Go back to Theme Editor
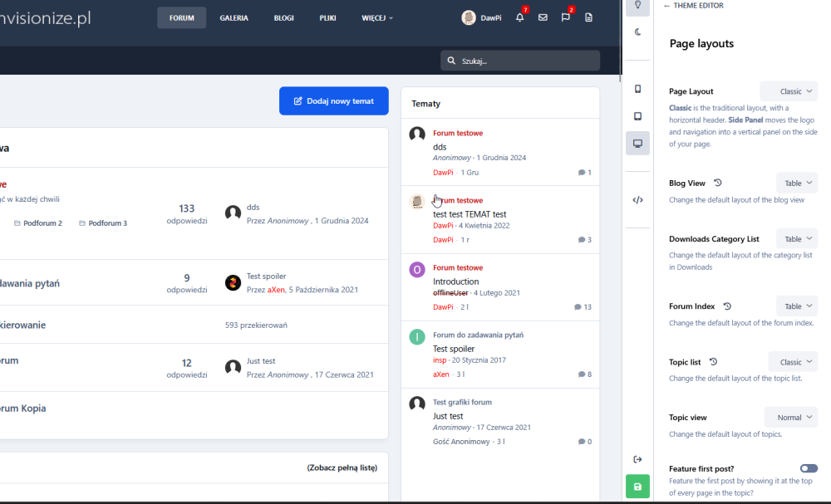Screen dimensions: 831x504 tap(694, 6)
